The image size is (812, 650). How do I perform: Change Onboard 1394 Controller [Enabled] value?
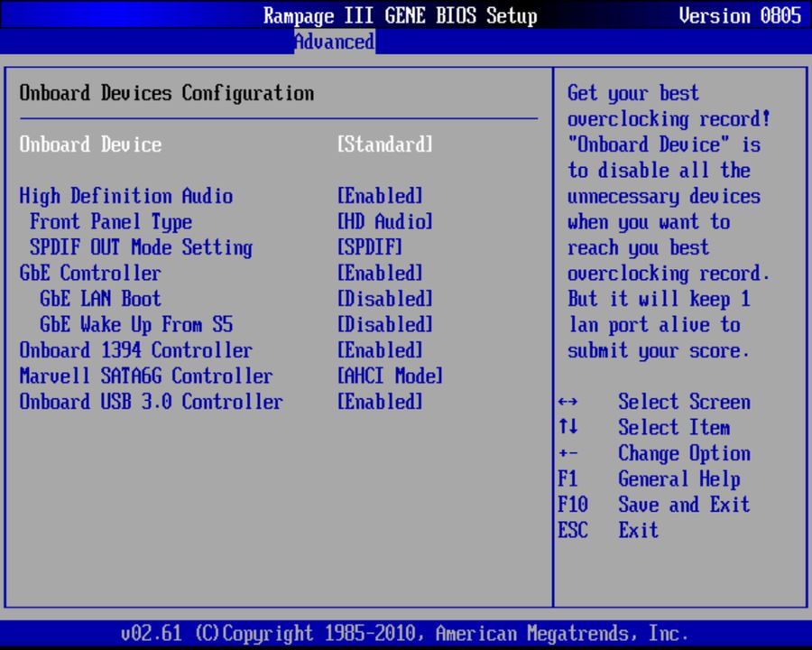coord(380,350)
